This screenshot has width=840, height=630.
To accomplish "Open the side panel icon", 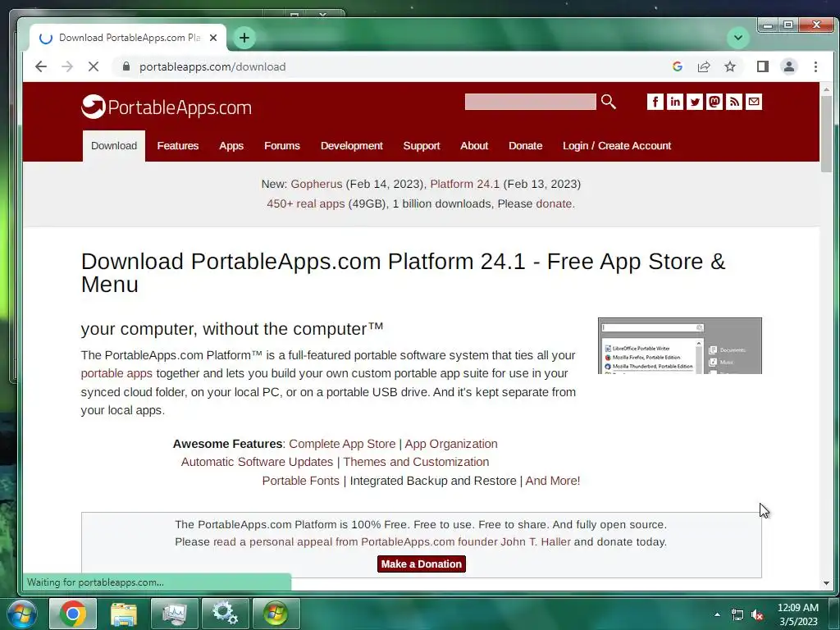I will coord(762,66).
